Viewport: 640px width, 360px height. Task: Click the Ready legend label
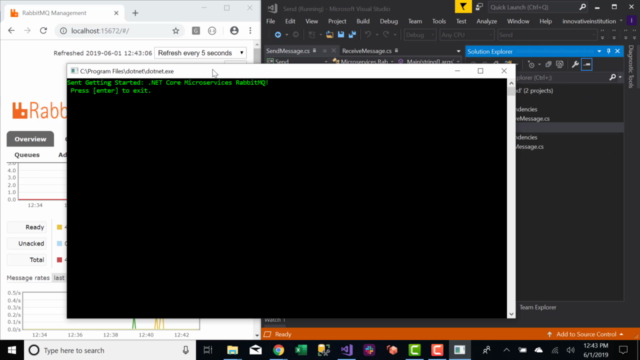(35, 227)
